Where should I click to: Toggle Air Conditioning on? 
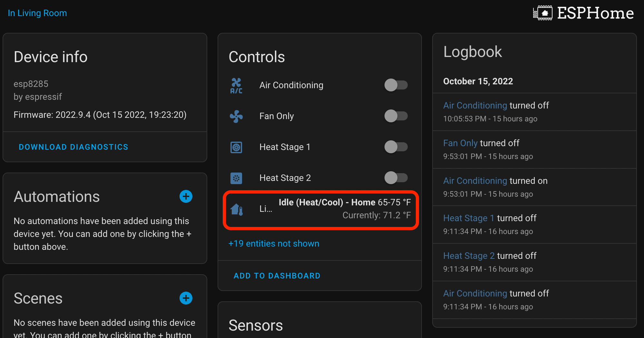(396, 85)
